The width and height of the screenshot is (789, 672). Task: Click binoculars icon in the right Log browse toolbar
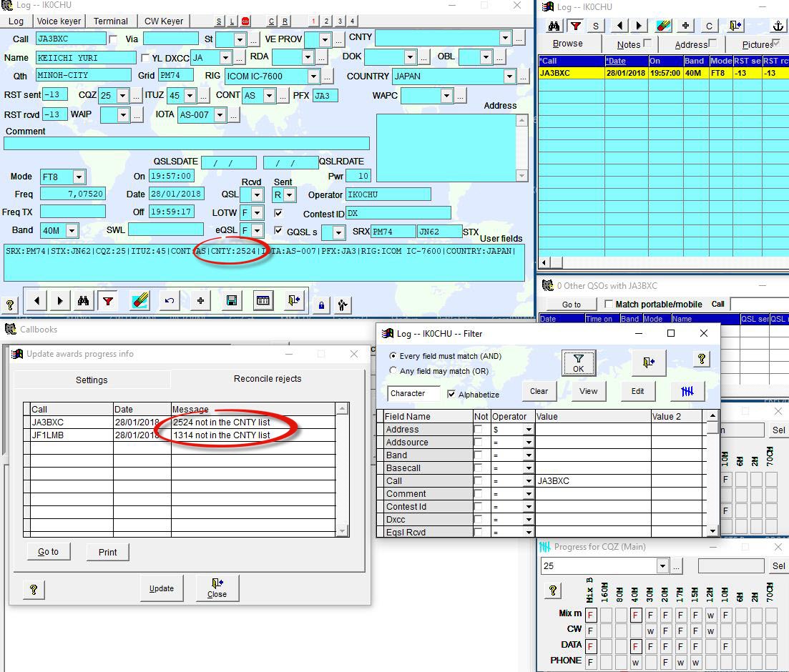[x=554, y=26]
